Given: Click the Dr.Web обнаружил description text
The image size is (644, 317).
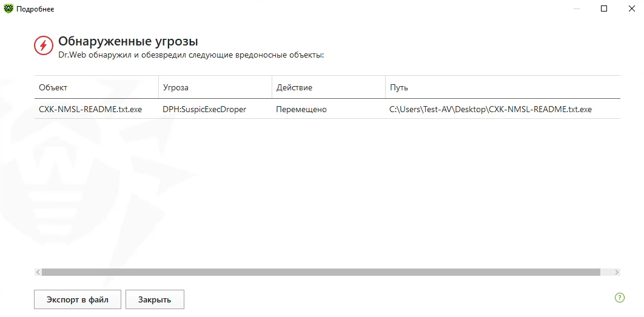Looking at the screenshot, I should [x=192, y=55].
